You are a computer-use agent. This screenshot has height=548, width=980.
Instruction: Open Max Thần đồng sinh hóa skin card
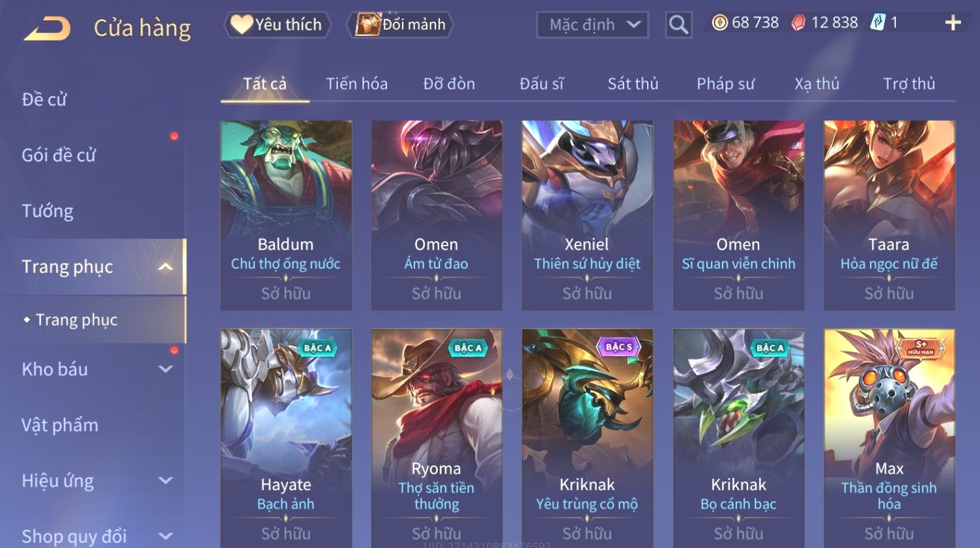click(x=889, y=438)
